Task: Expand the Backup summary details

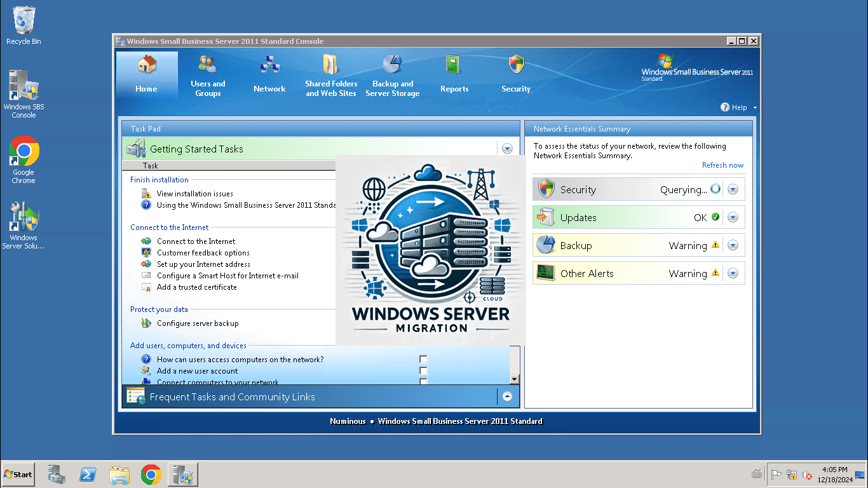Action: (x=733, y=245)
